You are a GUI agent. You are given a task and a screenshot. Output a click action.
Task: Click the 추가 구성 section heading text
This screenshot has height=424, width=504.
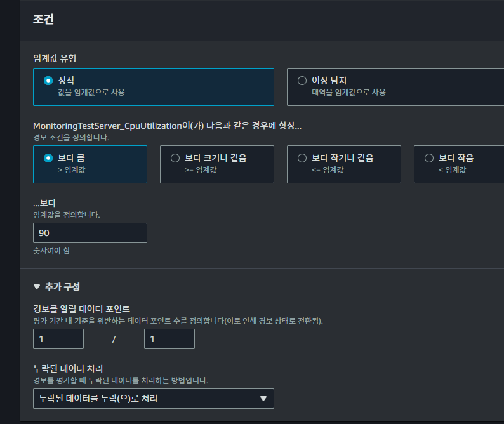click(62, 287)
